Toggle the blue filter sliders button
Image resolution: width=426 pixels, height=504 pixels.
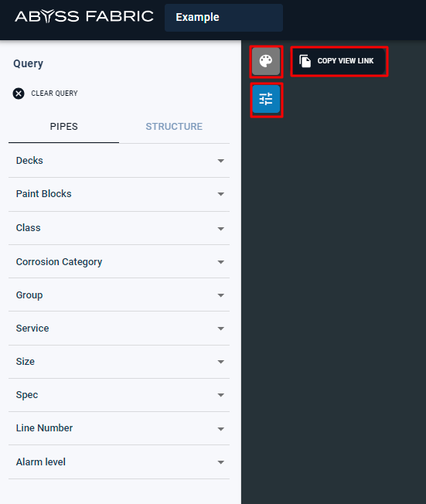click(266, 99)
